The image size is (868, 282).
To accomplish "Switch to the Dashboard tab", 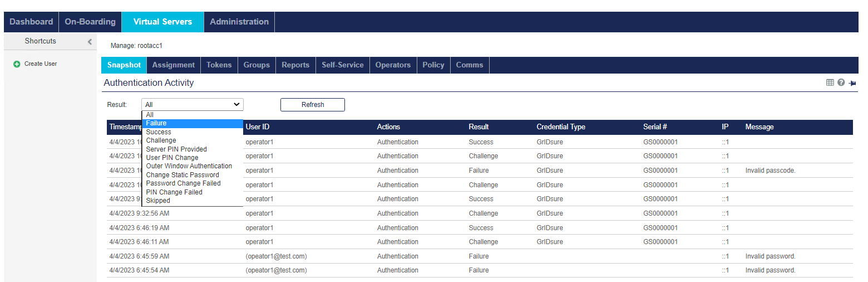I will (x=31, y=22).
